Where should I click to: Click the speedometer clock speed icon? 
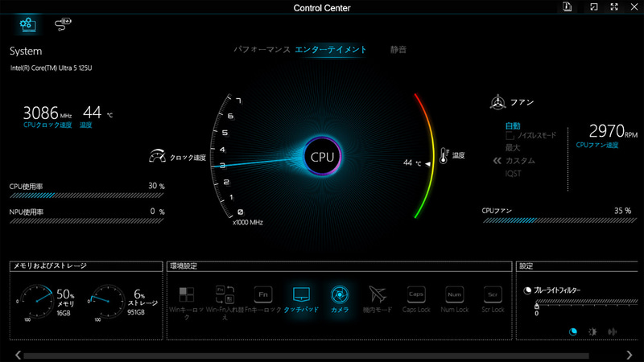[x=157, y=156]
